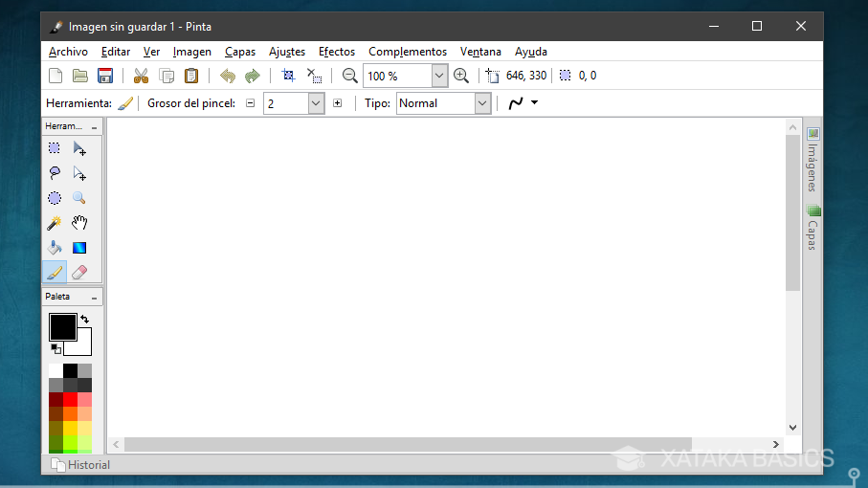Create a new image with New icon
Screen dimensions: 868x488
pos(56,76)
